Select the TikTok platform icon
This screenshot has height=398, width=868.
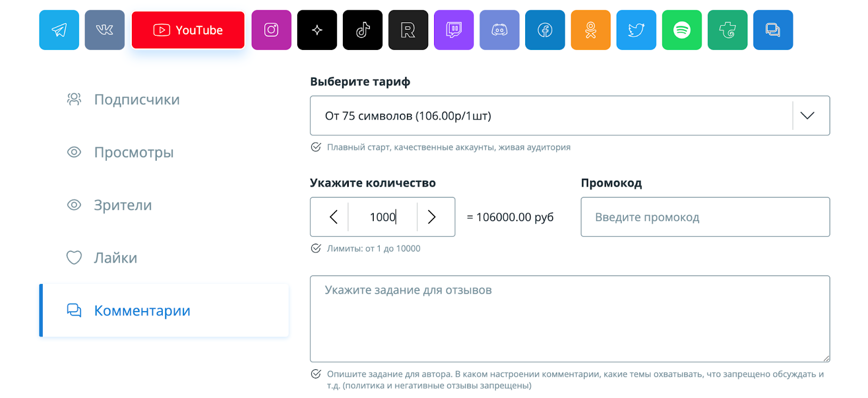pos(363,30)
